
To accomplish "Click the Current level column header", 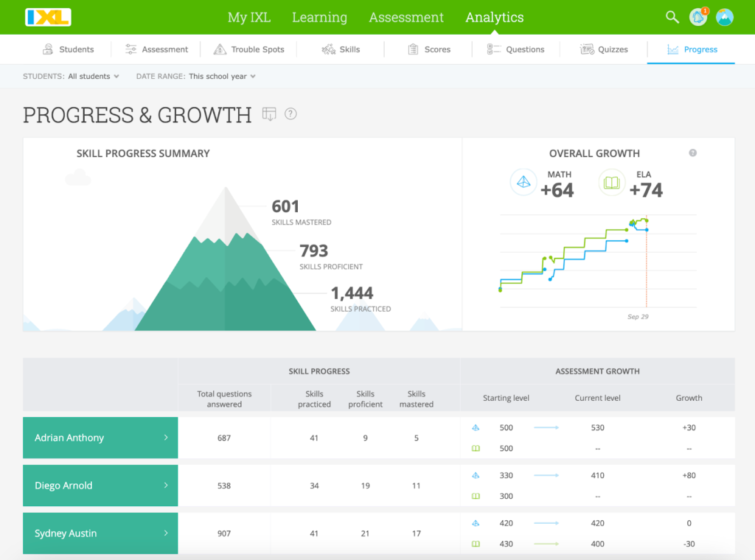I will [597, 398].
